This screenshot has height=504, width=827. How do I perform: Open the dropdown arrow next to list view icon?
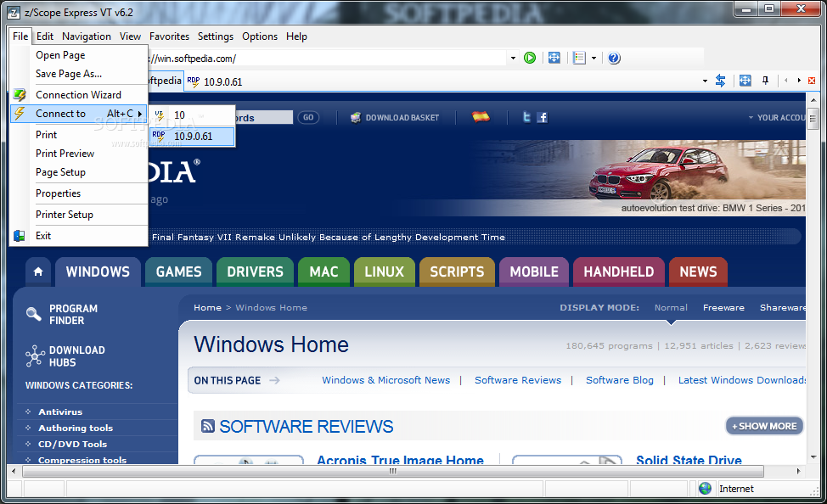[x=594, y=58]
